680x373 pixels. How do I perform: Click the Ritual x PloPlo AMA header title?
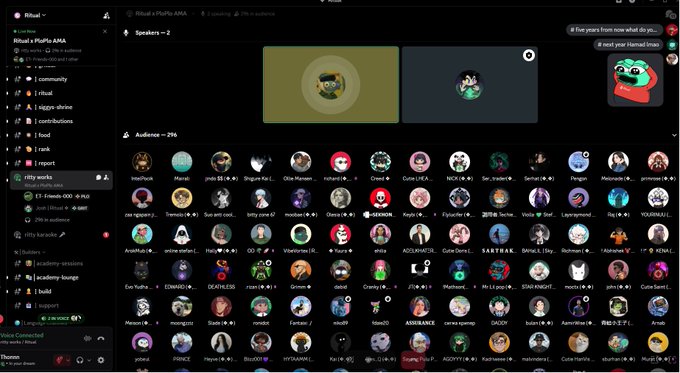161,14
